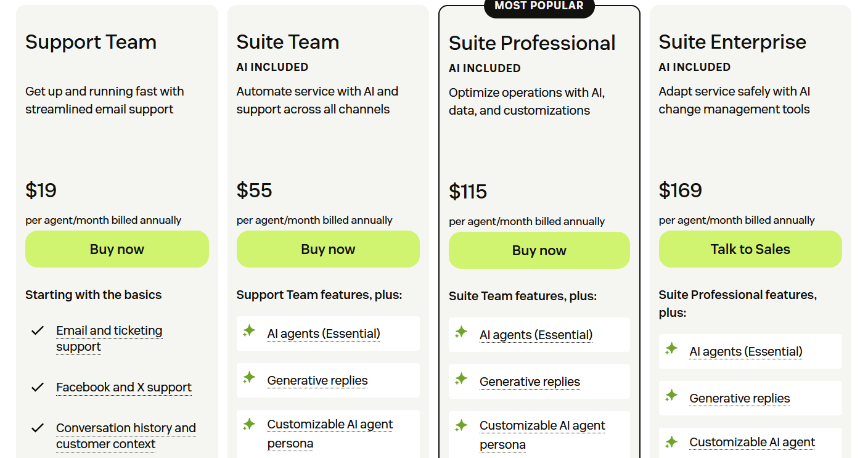868x458 pixels.
Task: Click the sparkle icon beside Suite Team's AI agents
Action: pos(249,331)
